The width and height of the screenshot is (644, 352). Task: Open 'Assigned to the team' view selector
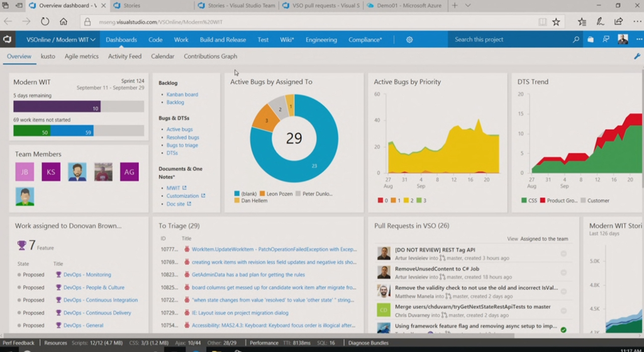coord(545,239)
